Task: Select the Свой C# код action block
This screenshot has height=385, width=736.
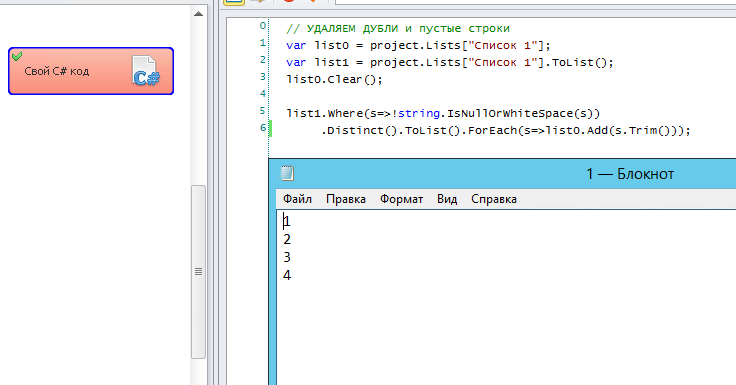Action: 91,71
